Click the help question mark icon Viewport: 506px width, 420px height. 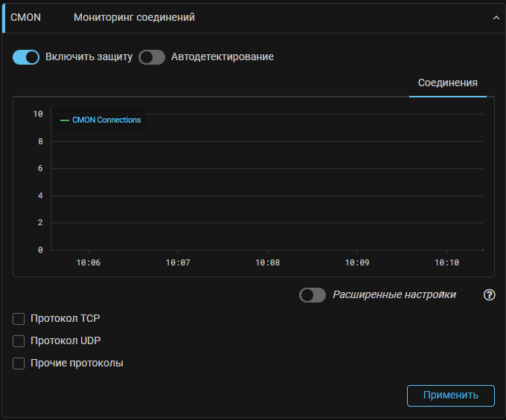coord(489,295)
